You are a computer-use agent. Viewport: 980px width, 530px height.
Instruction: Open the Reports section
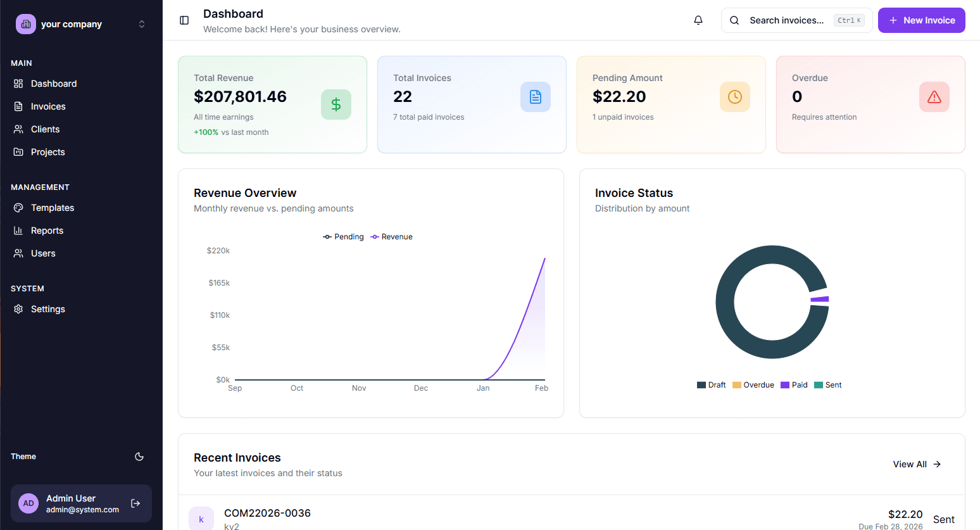47,230
